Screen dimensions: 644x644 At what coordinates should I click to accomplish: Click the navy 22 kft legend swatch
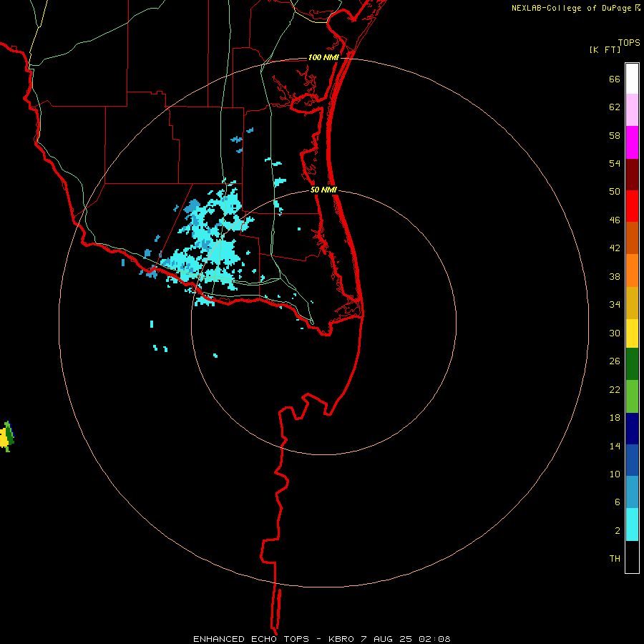coord(632,429)
